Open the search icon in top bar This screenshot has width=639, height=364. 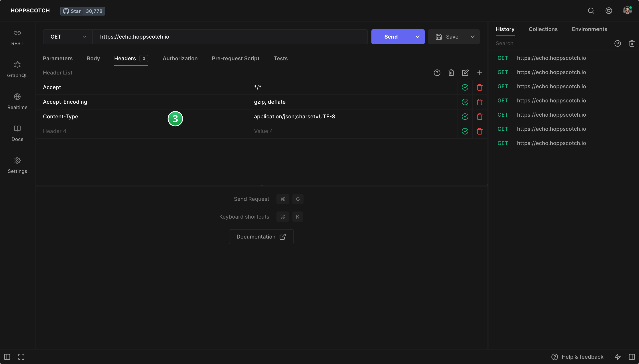[591, 11]
